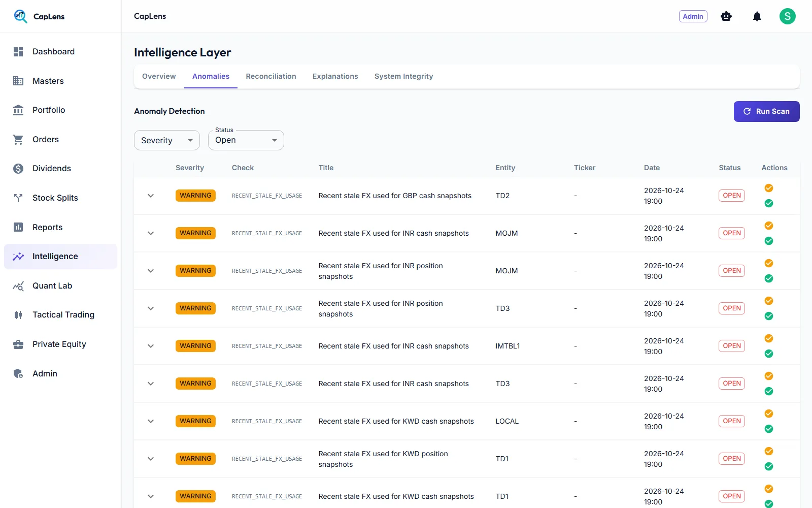Open Orders in the sidebar

click(60, 139)
